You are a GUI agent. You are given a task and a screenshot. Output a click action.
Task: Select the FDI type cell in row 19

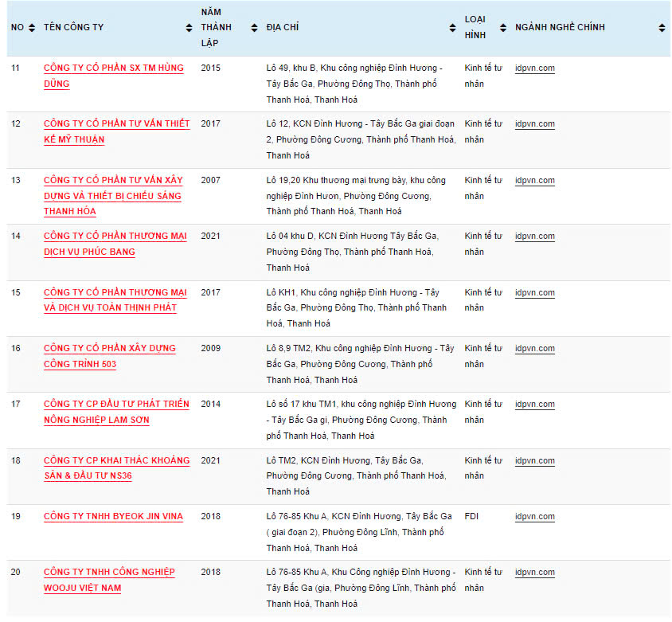pyautogui.click(x=471, y=516)
